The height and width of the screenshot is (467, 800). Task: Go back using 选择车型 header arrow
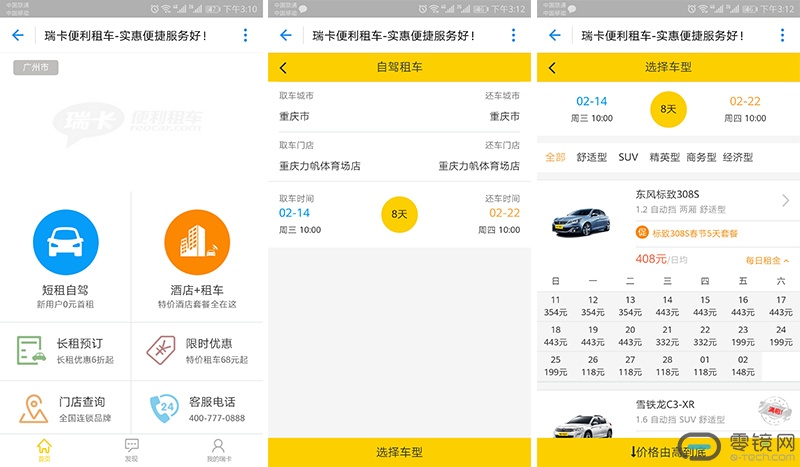pyautogui.click(x=551, y=68)
